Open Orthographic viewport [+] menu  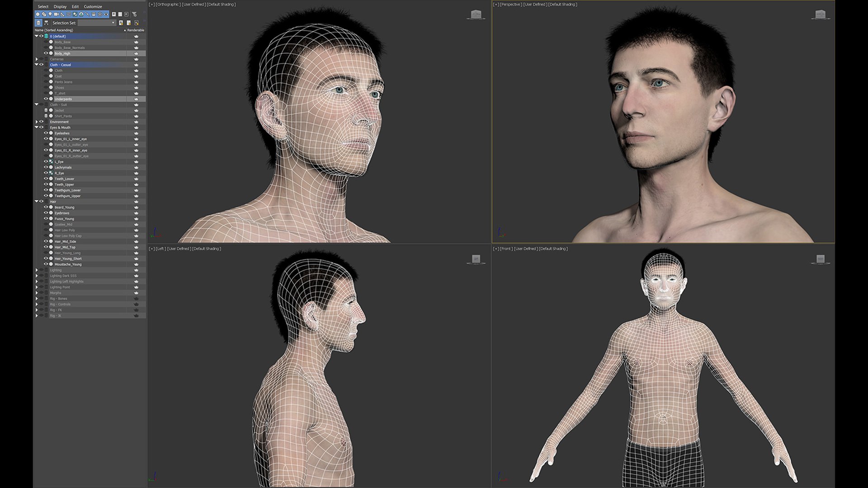tap(151, 5)
